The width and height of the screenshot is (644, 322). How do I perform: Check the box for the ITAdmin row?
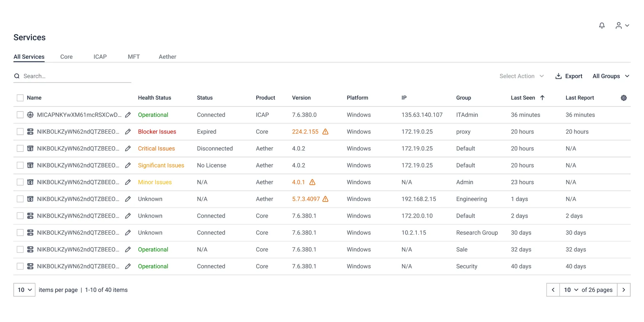tap(20, 115)
